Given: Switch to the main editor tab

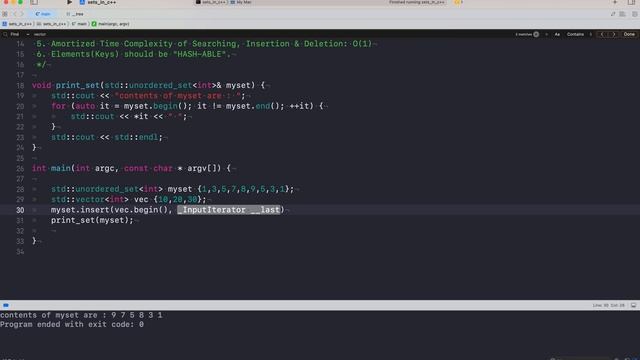Looking at the screenshot, I should pos(43,14).
